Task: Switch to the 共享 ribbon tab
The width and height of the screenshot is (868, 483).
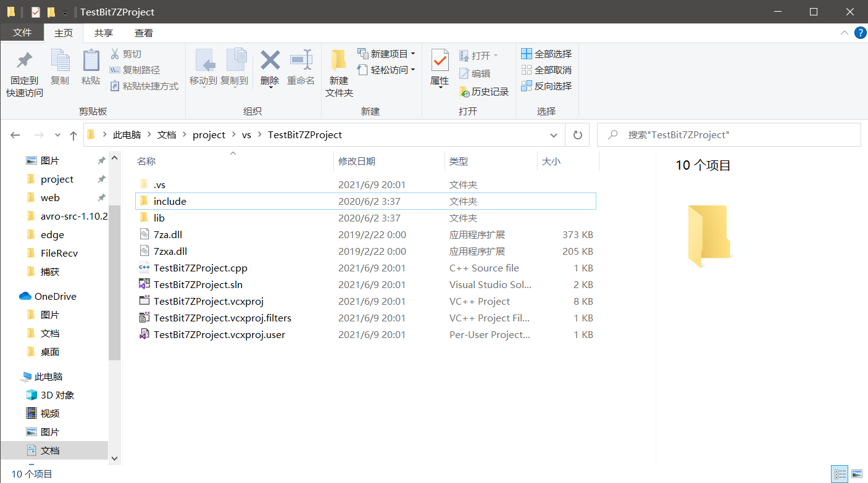Action: [104, 33]
